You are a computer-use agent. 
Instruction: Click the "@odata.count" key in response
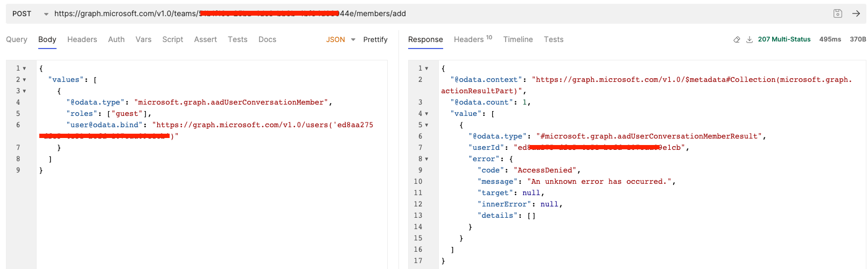(x=481, y=102)
